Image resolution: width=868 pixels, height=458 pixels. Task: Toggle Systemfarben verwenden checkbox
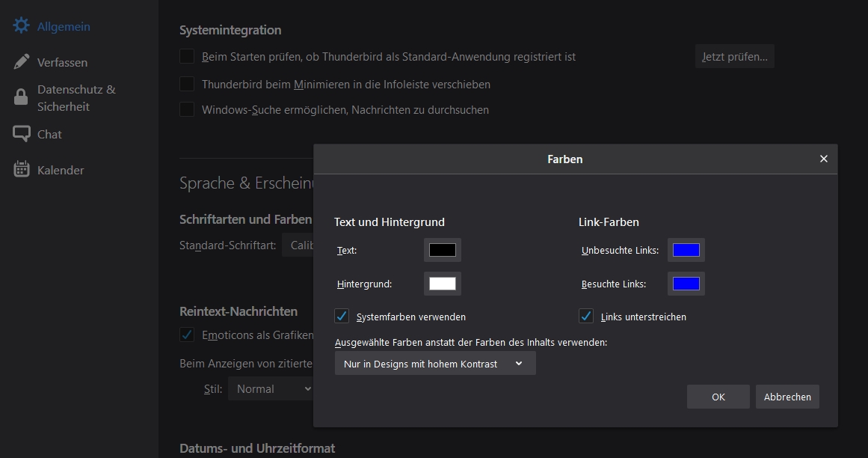click(x=342, y=316)
